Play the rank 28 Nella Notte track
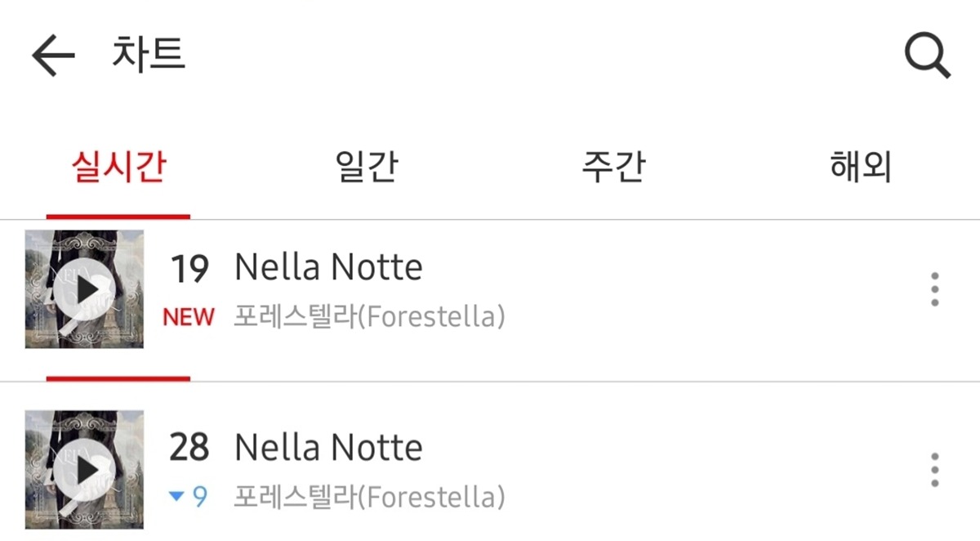This screenshot has height=541, width=980. click(x=85, y=470)
